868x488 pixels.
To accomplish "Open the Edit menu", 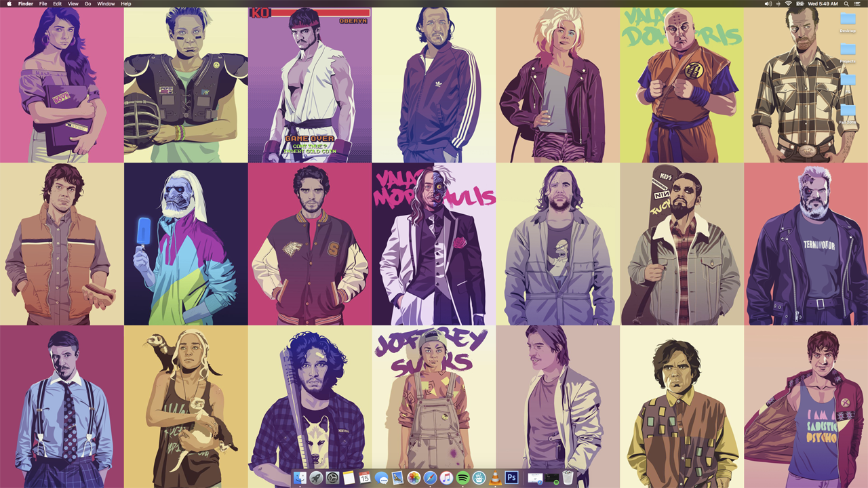I will coord(58,3).
